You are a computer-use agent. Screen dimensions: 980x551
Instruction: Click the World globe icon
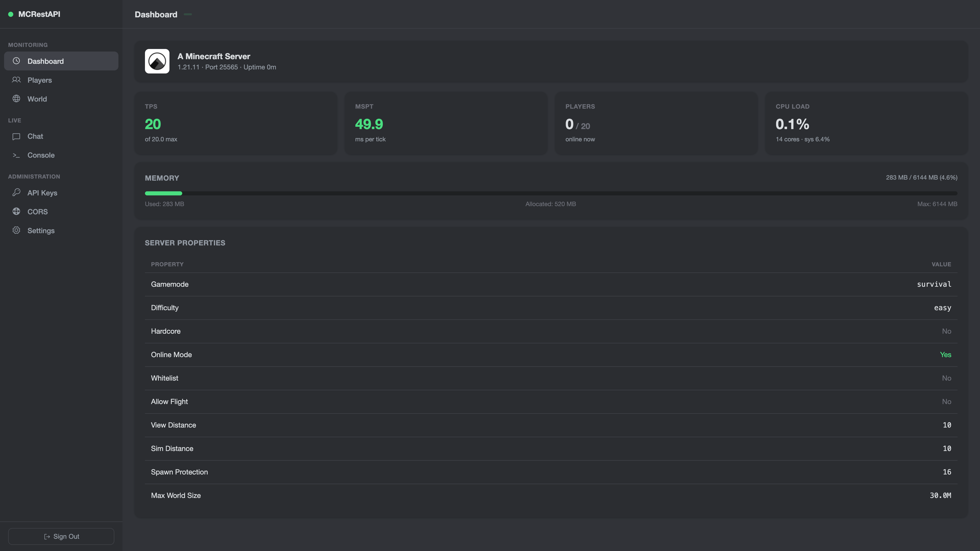tap(16, 98)
